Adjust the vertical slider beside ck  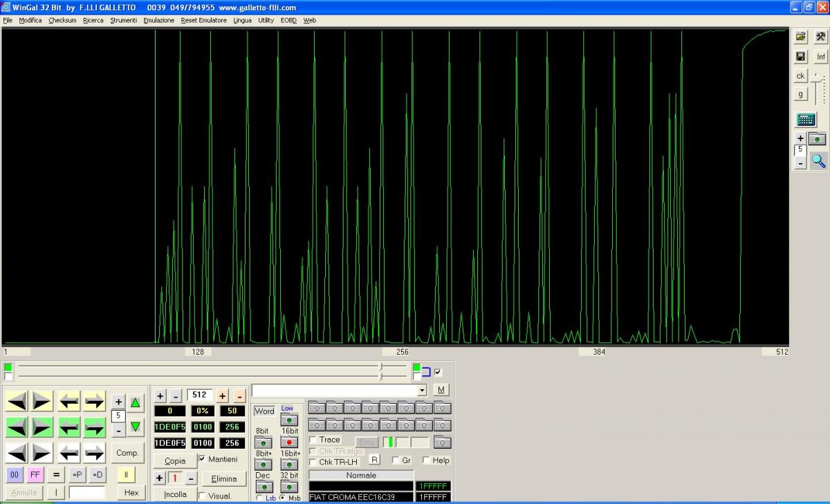(x=818, y=78)
